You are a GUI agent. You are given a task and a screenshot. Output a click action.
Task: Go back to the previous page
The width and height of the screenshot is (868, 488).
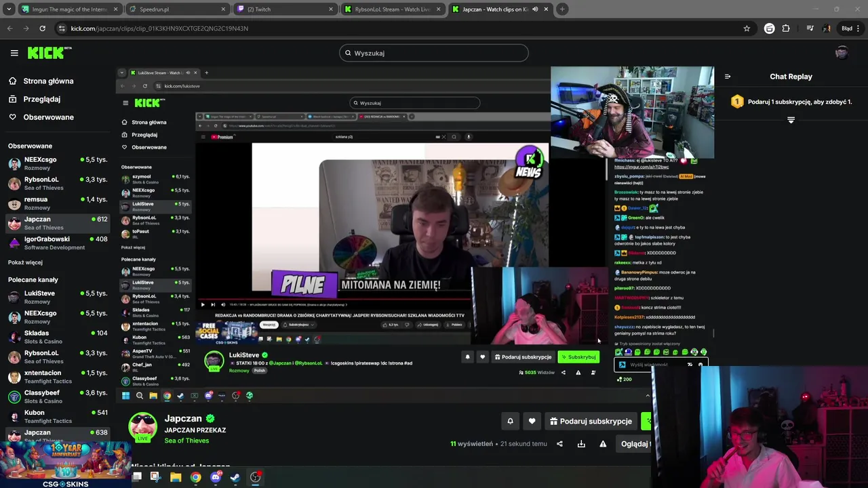pyautogui.click(x=9, y=28)
